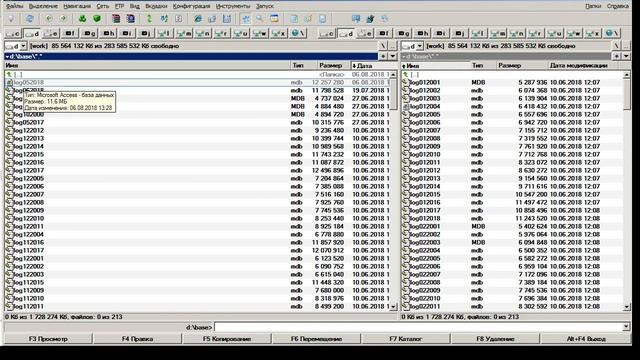Open right panel directory history dropdown

coord(626,56)
